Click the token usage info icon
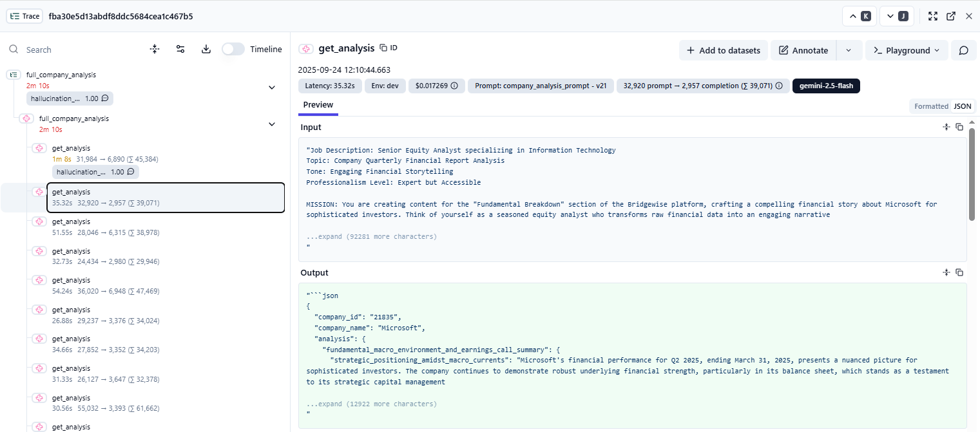Screen dimensions: 980x432 (x=779, y=86)
